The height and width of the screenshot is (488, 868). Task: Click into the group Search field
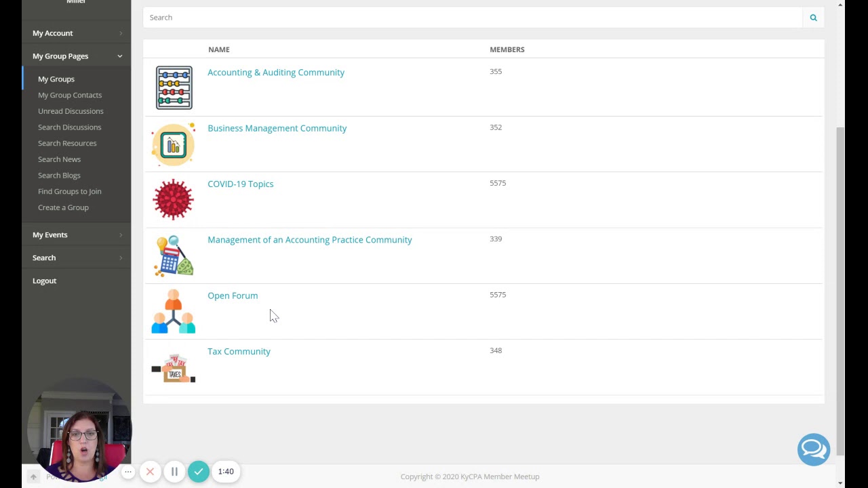click(x=473, y=18)
